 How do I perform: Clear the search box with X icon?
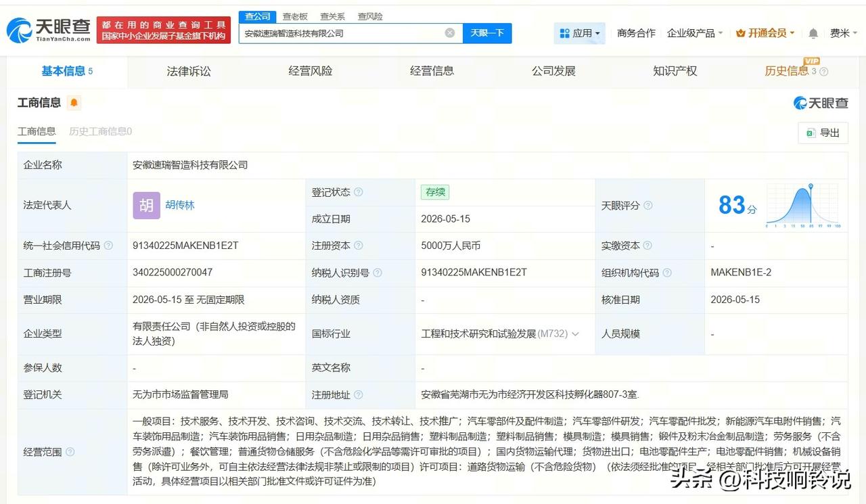[x=450, y=32]
